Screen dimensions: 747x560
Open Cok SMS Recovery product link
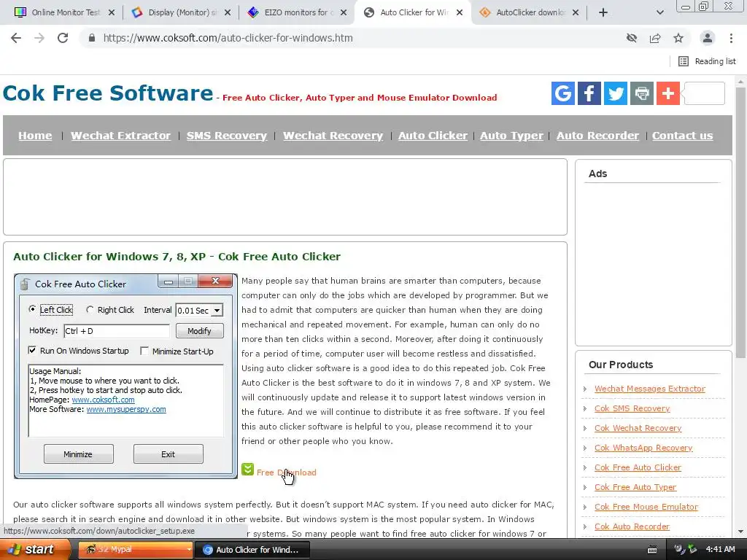point(632,408)
